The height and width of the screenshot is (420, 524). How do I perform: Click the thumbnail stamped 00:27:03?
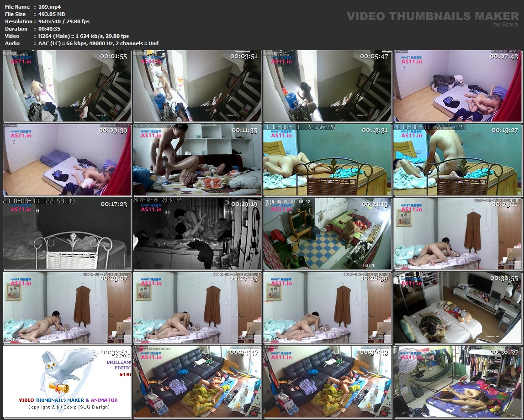[197, 308]
